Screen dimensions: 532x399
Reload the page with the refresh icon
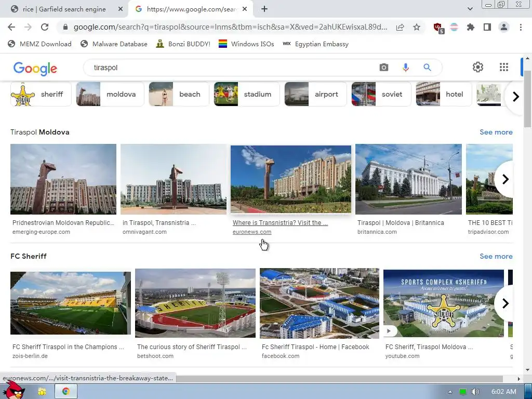(x=45, y=27)
